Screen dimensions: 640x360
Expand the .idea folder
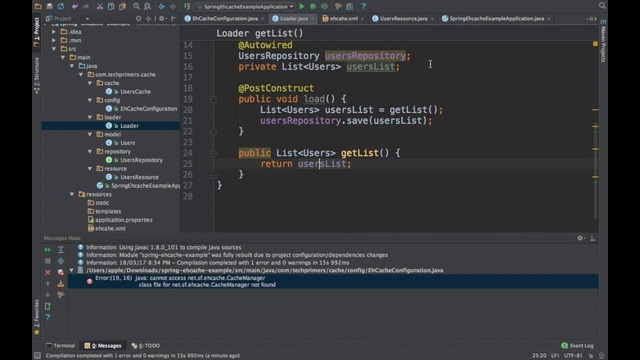[54, 32]
